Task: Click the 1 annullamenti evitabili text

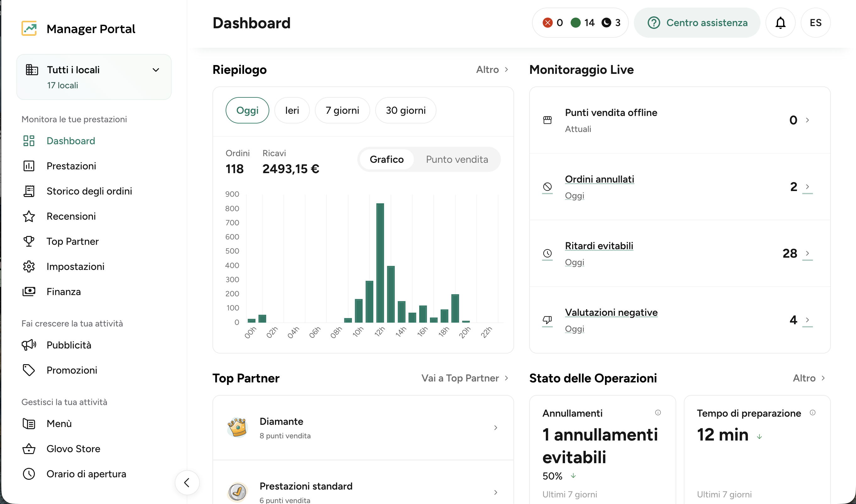Action: pyautogui.click(x=600, y=446)
